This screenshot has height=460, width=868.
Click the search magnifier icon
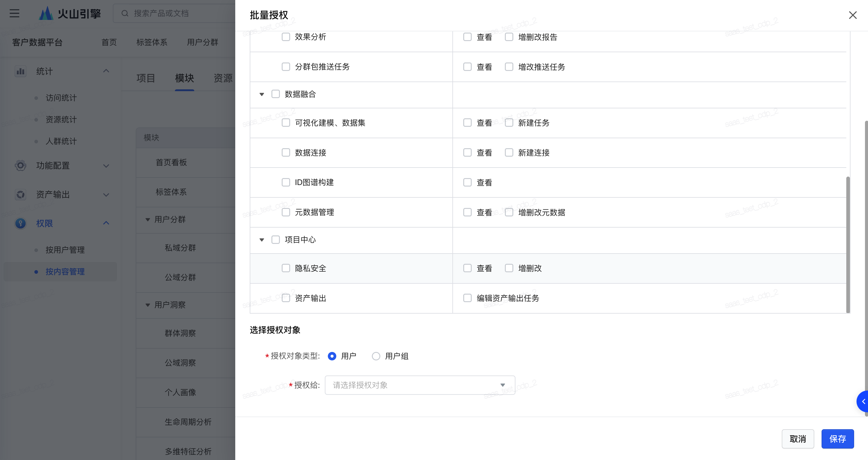click(125, 14)
